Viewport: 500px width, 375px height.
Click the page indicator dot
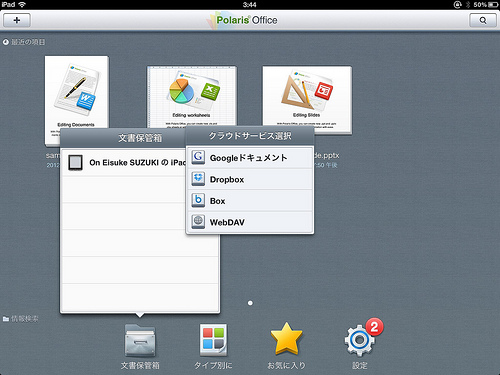(250, 303)
